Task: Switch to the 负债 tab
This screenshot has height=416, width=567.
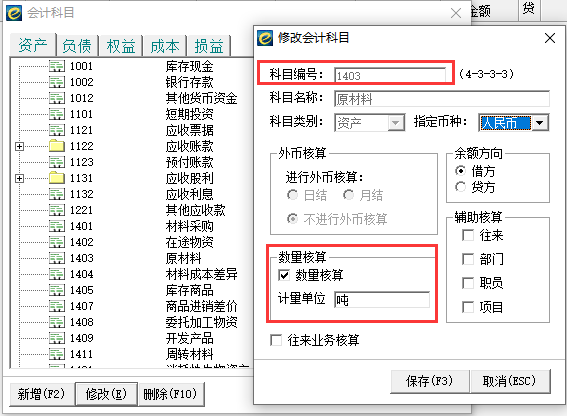Action: 77,46
